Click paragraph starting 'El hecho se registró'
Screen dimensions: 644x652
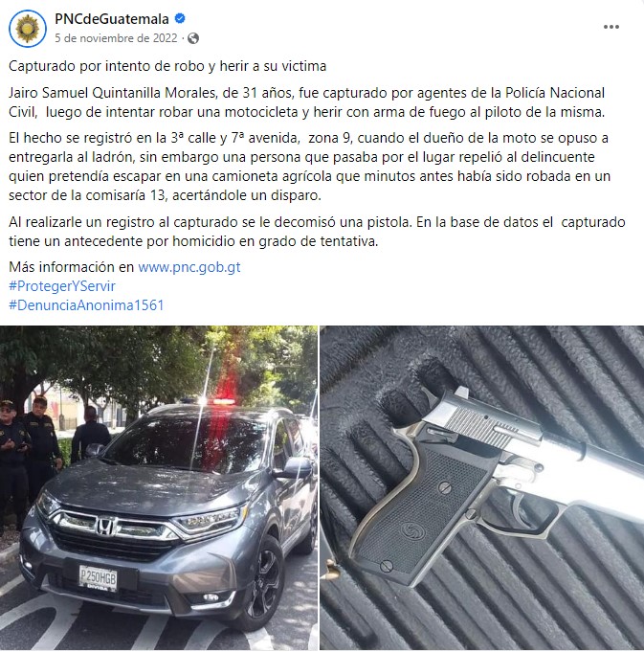pos(309,167)
